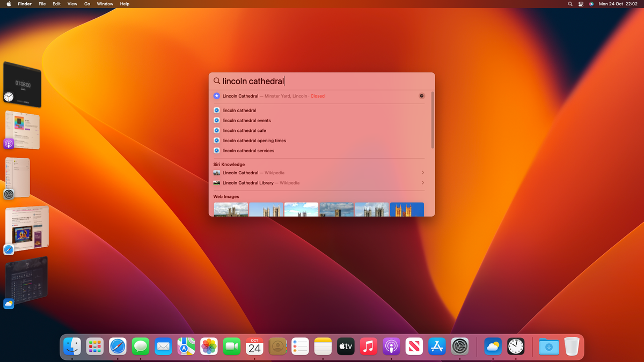Launch the Weather app from the Dock

pyautogui.click(x=493, y=346)
